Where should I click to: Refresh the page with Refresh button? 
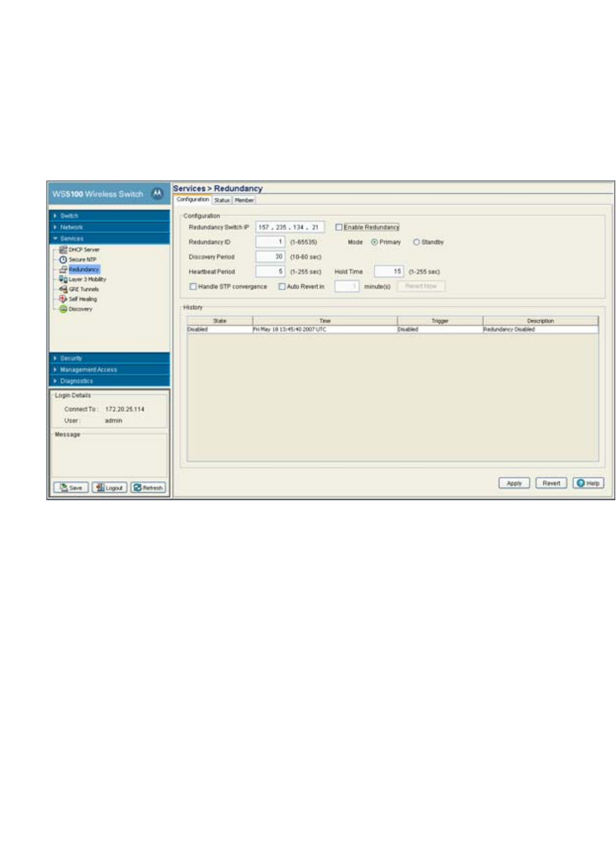pyautogui.click(x=148, y=488)
